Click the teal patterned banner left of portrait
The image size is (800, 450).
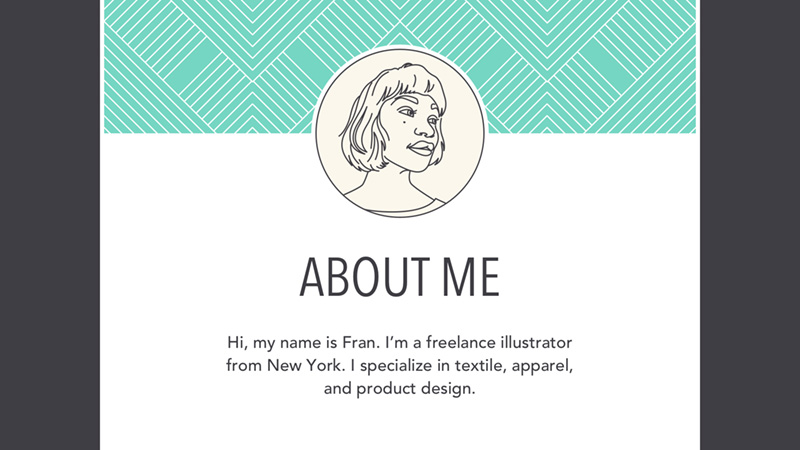[200, 65]
